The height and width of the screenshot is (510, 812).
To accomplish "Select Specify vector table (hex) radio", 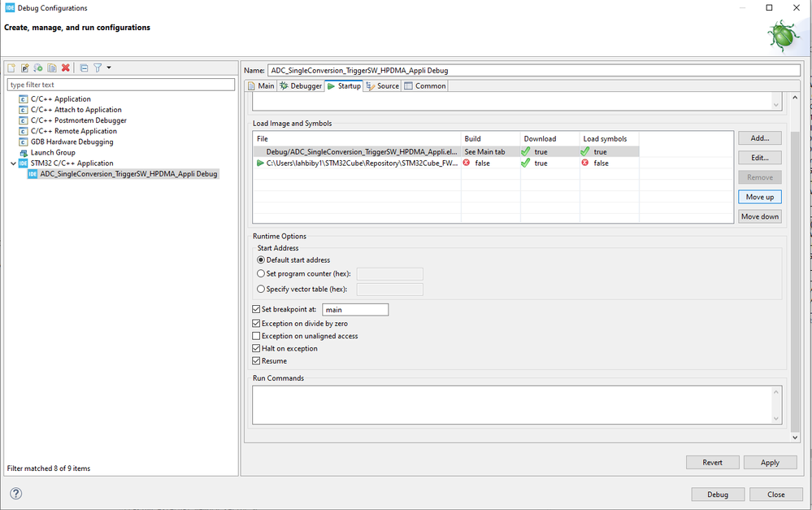I will click(261, 290).
